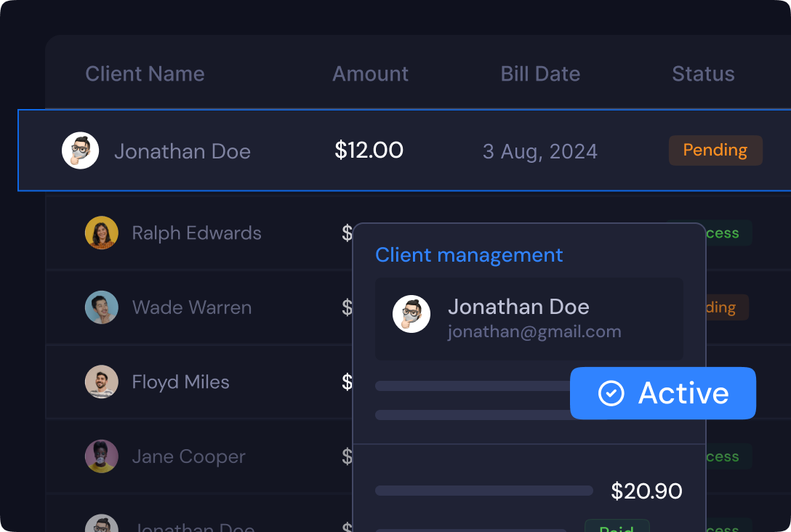
Task: Click Jane Cooper's profile avatar
Action: tap(101, 456)
